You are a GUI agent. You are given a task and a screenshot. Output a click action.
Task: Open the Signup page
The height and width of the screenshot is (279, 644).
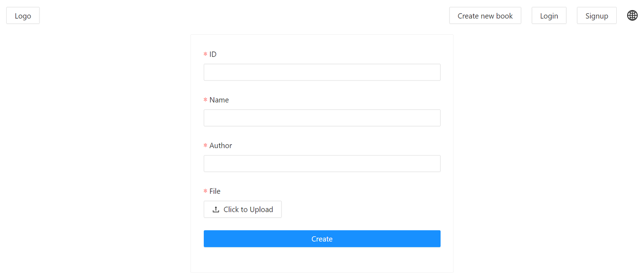(596, 16)
